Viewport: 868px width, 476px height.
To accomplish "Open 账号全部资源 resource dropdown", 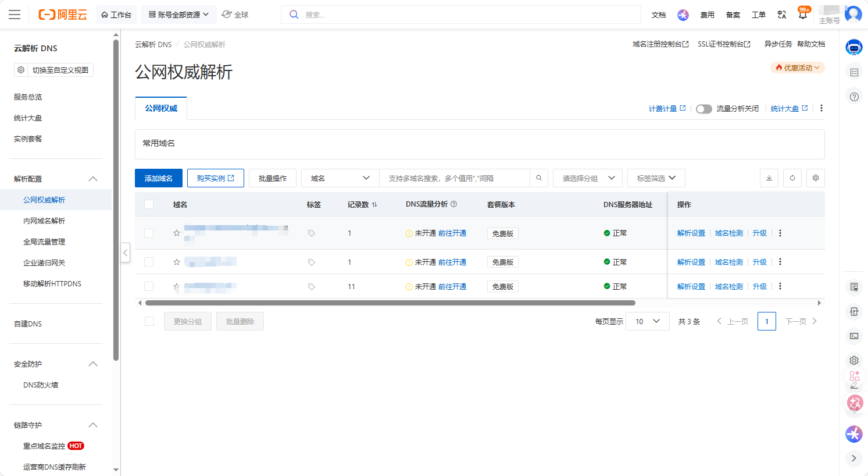I will (x=178, y=15).
